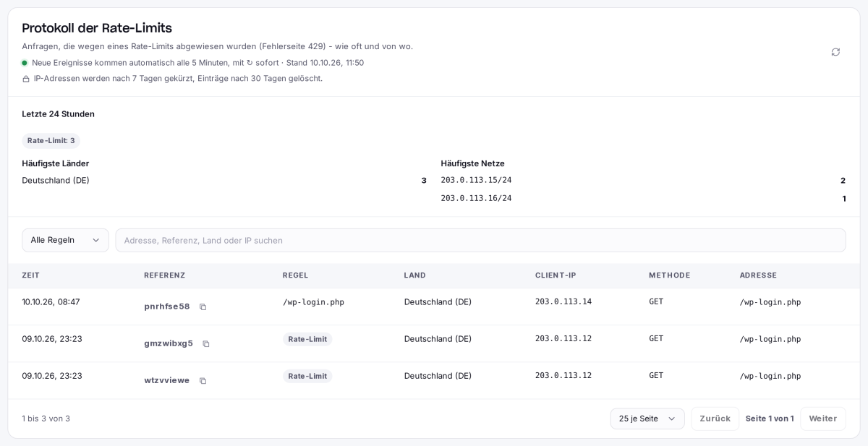Click the client IP in the wtzvviewe row
Screen dimensions: 868x446
click(563, 375)
